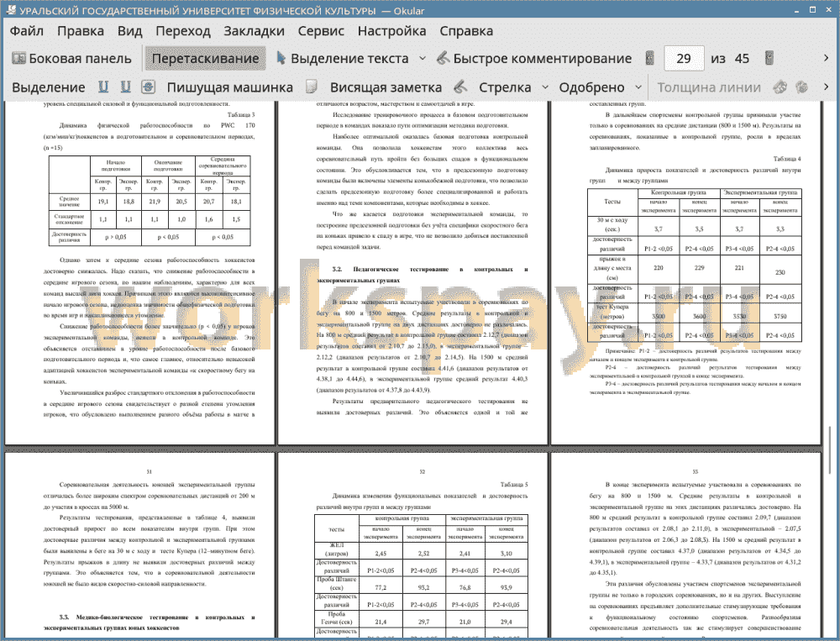Open the Закладки menu
Image resolution: width=840 pixels, height=641 pixels.
pos(254,31)
